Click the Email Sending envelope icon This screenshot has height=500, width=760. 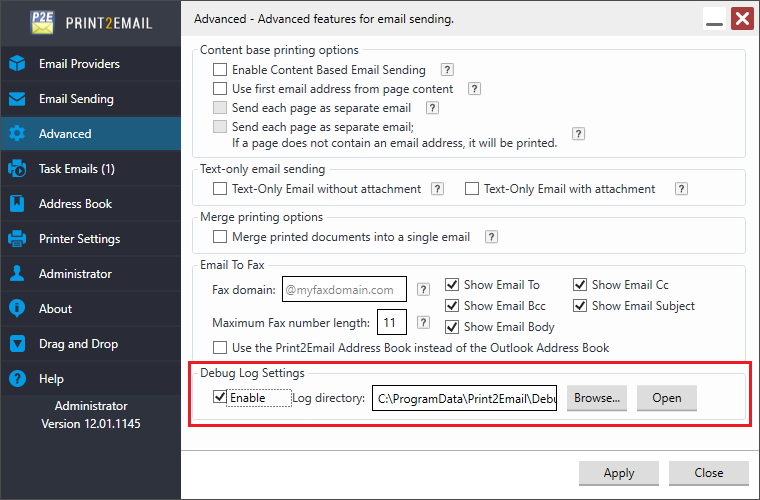point(17,99)
